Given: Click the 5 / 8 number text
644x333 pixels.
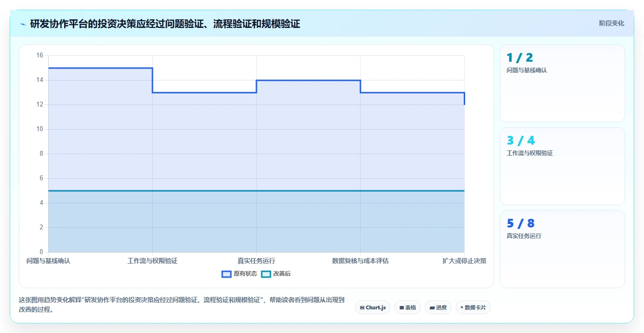Looking at the screenshot, I should (x=521, y=224).
